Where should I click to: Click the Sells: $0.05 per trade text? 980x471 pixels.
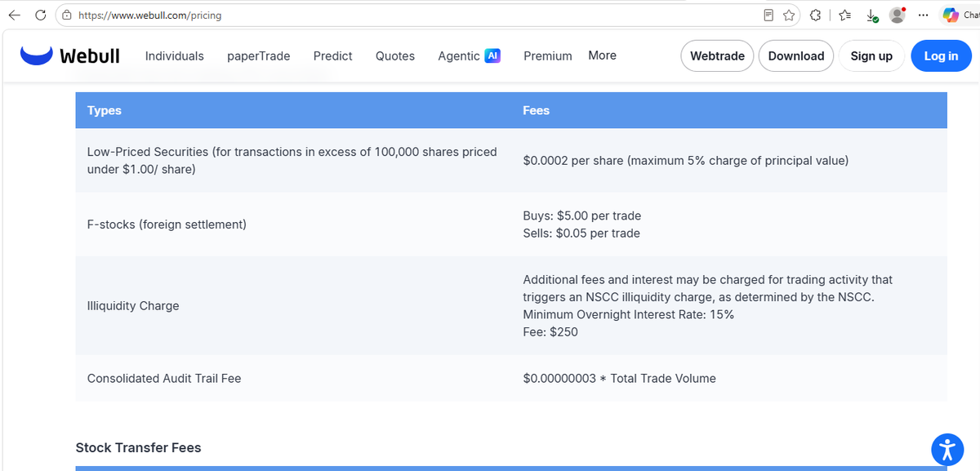click(581, 233)
